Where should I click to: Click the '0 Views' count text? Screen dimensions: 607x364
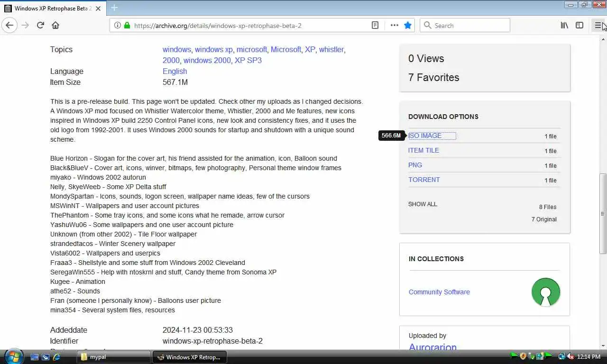click(426, 58)
